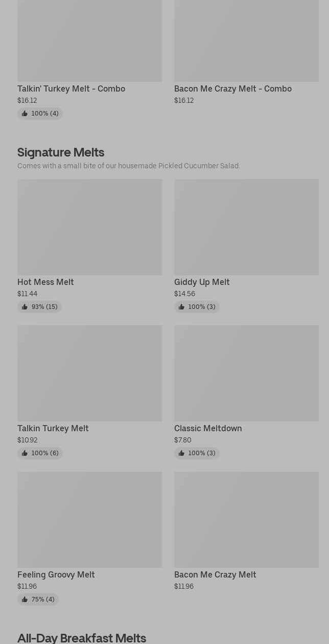
Task: Click the All-Day Breakfast Melts heading
Action: [82, 638]
